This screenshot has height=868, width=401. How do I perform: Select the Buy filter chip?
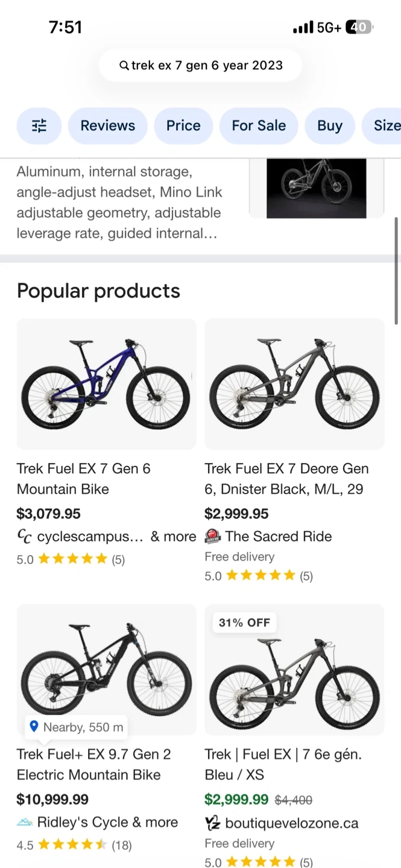click(330, 125)
